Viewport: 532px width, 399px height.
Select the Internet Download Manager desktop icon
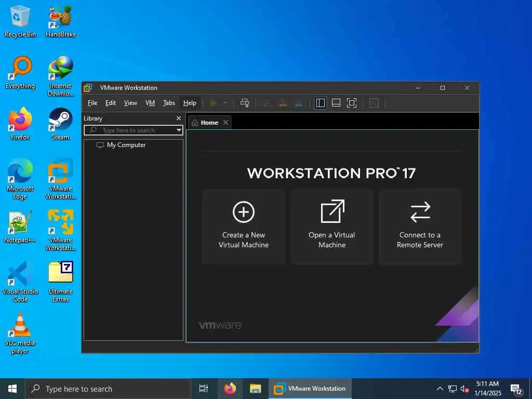(61, 76)
